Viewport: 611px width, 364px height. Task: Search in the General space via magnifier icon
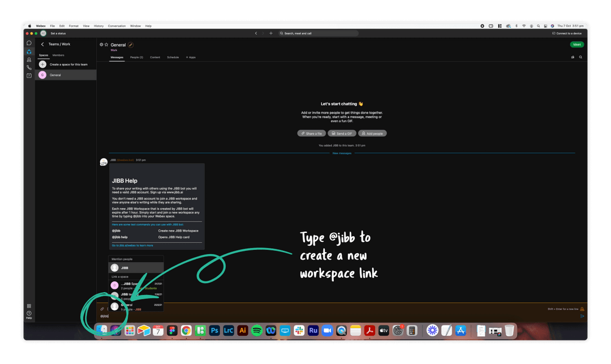pyautogui.click(x=580, y=57)
